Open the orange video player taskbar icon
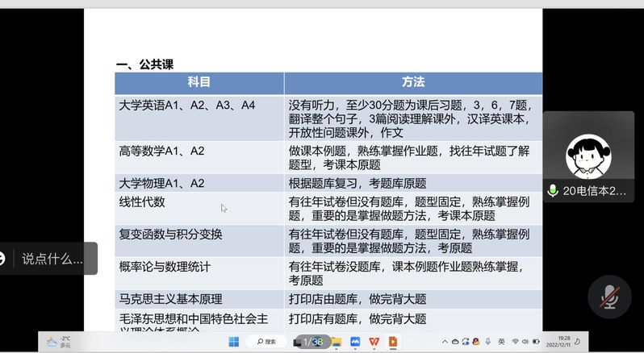The width and height of the screenshot is (644, 353). point(393,342)
